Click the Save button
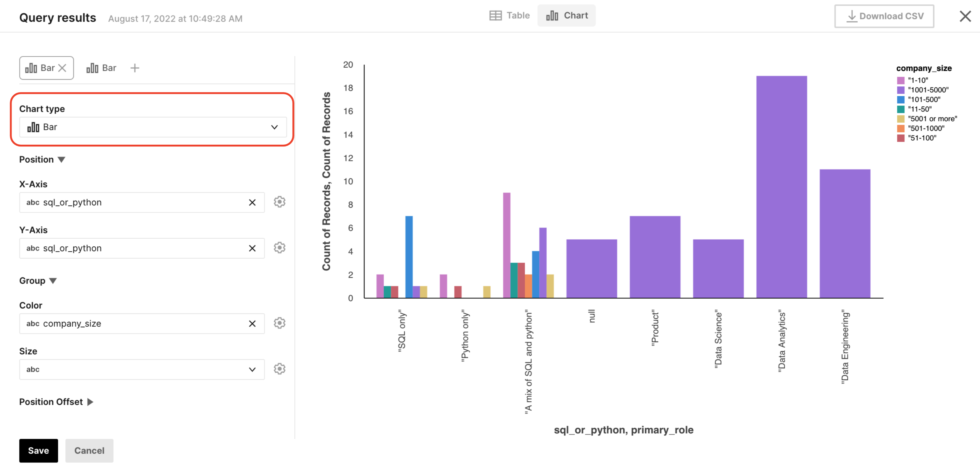This screenshot has width=980, height=469. pos(39,451)
